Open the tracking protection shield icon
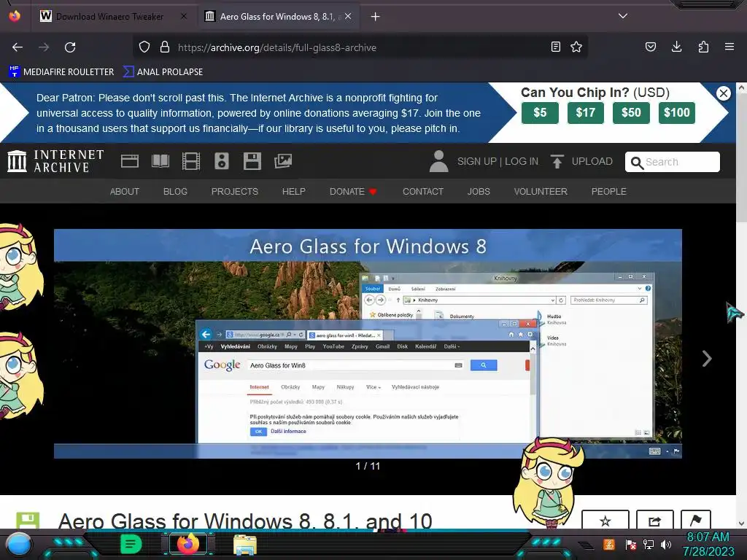The width and height of the screenshot is (747, 560). click(x=144, y=47)
